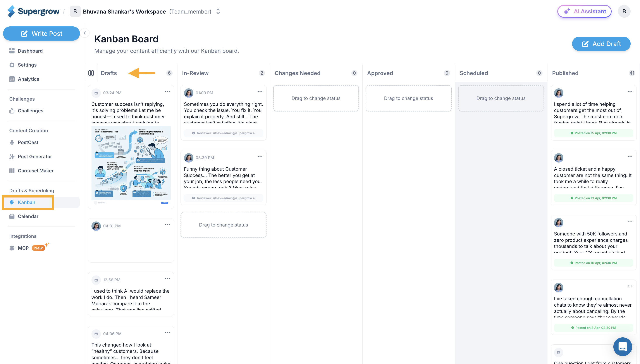640x364 pixels.
Task: Open options menu of 04:31 PM draft
Action: [167, 225]
